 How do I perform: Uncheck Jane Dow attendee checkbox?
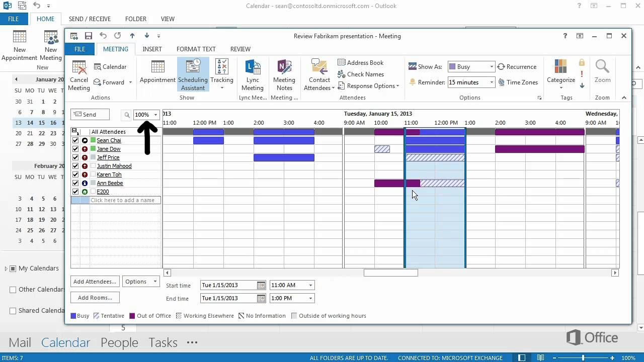[75, 149]
